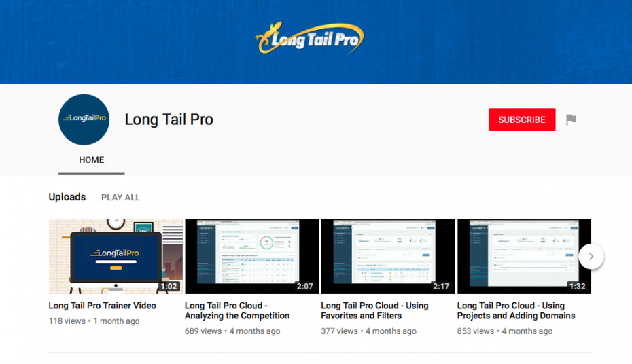Click the 1:02 duration badge
Viewport: 632px width, 364px height.
tap(169, 287)
